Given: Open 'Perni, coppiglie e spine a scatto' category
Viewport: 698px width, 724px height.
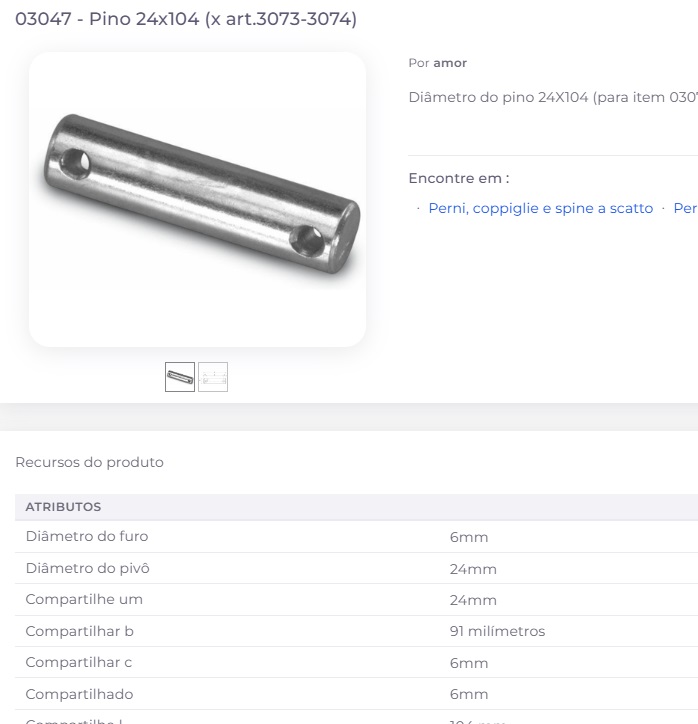Looking at the screenshot, I should click(x=541, y=208).
